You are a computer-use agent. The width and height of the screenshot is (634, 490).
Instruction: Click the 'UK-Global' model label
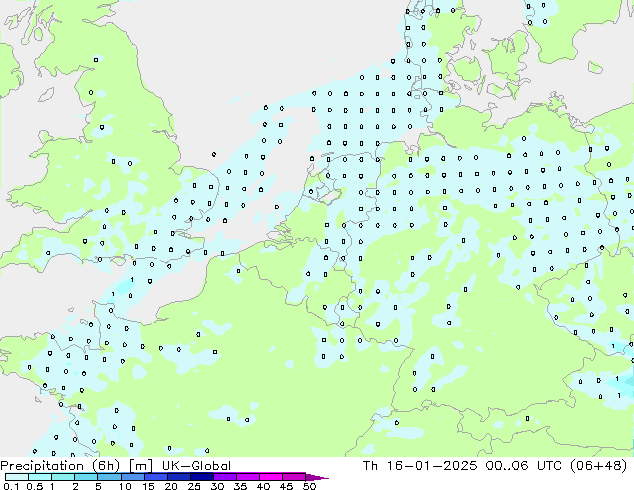tap(196, 466)
